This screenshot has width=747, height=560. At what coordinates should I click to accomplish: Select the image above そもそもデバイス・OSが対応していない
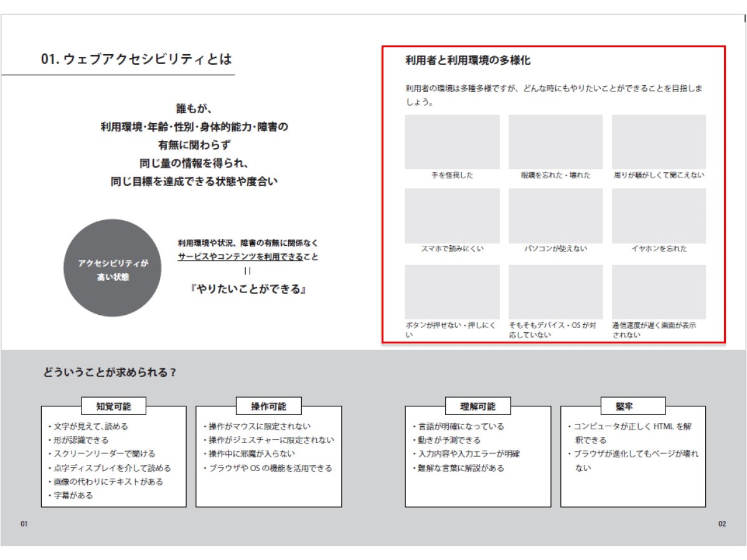[555, 292]
